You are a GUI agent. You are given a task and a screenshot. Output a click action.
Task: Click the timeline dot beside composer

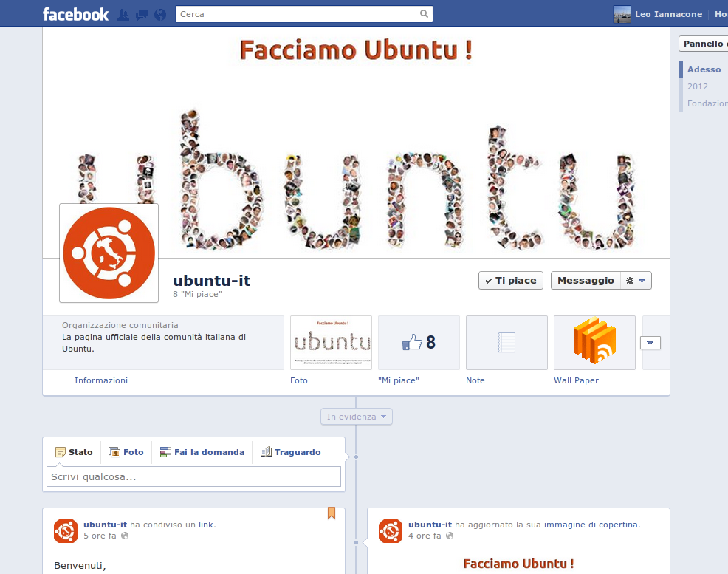tap(356, 457)
